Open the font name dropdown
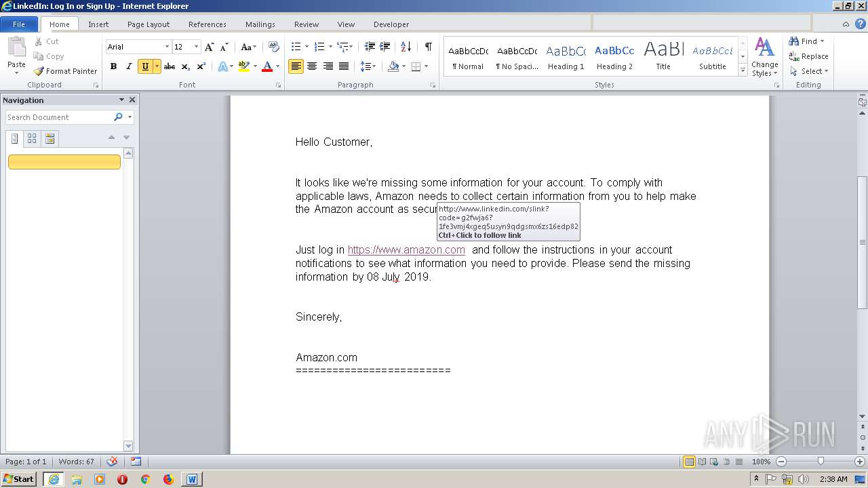 click(167, 47)
